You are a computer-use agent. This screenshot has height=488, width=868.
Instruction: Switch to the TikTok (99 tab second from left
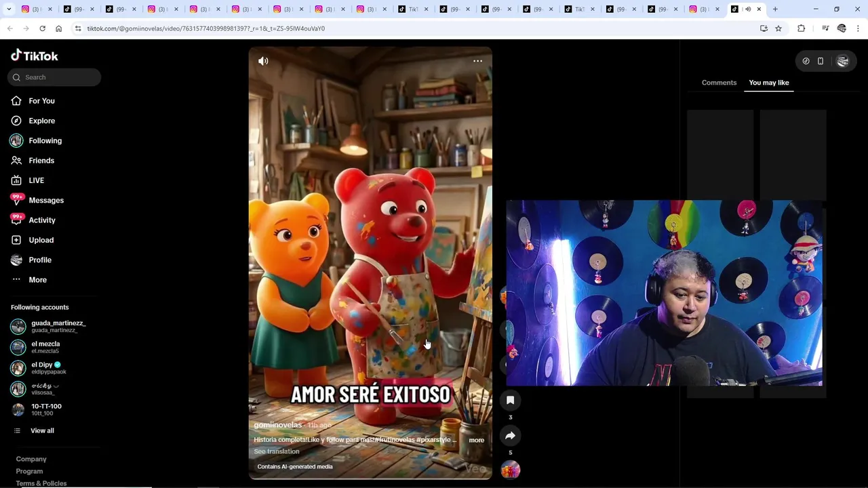point(79,9)
